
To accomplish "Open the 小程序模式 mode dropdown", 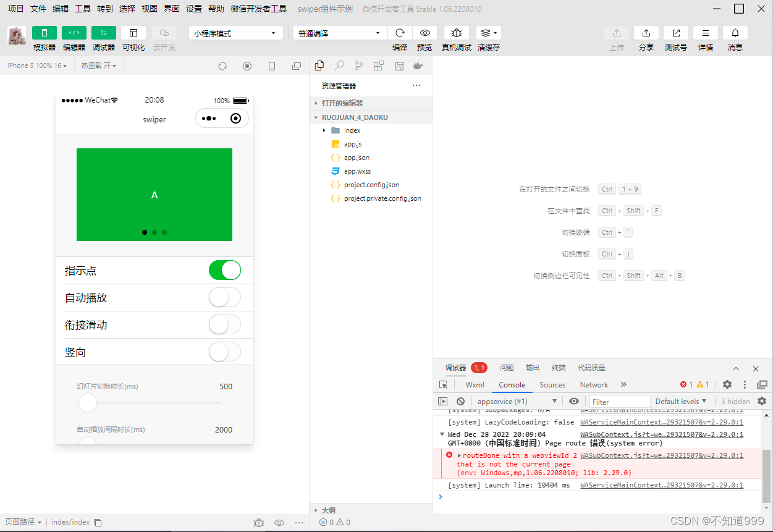I will point(236,33).
